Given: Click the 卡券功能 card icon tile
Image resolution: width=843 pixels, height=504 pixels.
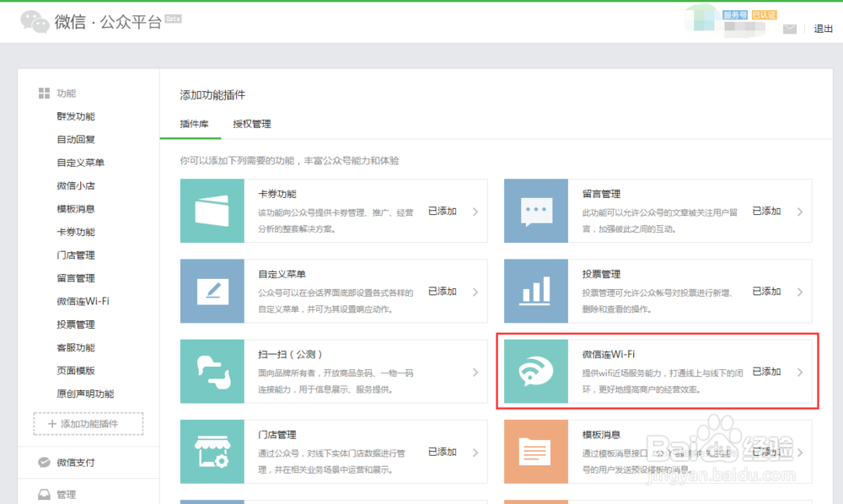Looking at the screenshot, I should [x=212, y=212].
